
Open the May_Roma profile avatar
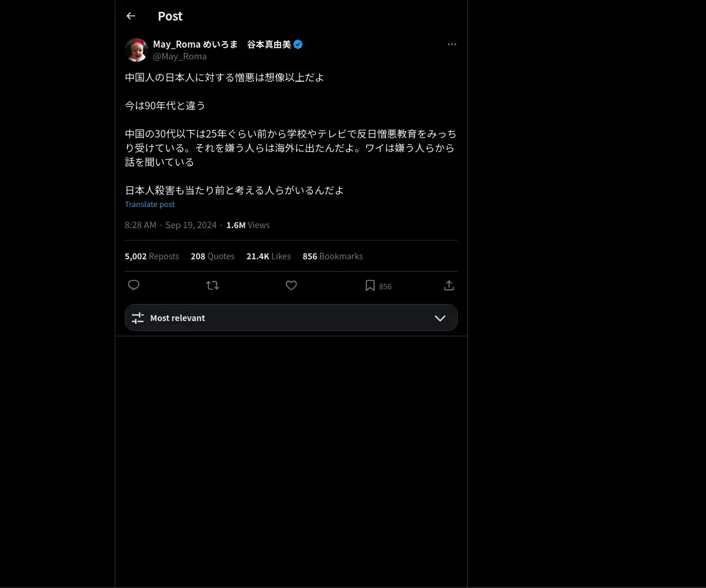click(x=136, y=50)
